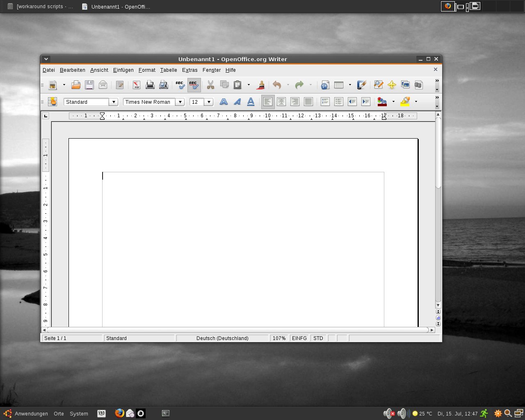Open the Ansicht menu
The height and width of the screenshot is (420, 525).
[x=99, y=70]
